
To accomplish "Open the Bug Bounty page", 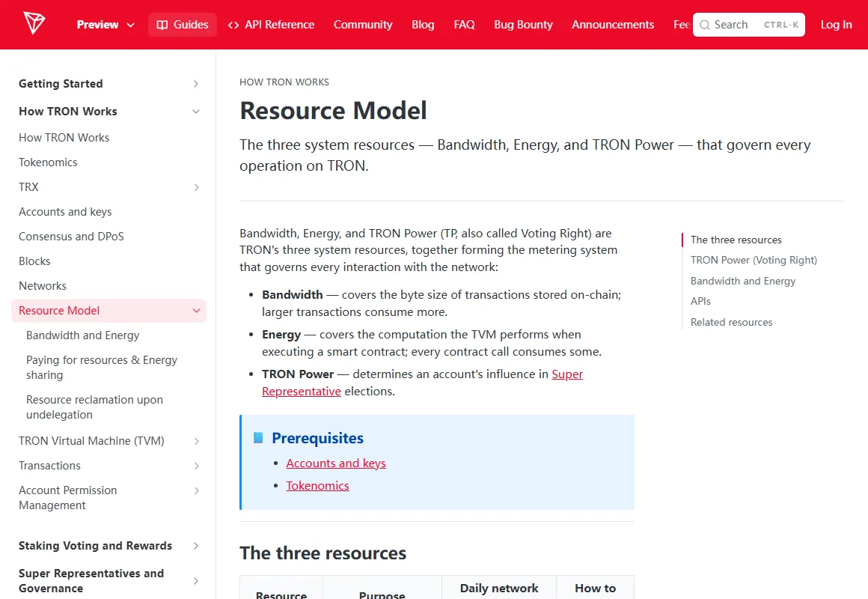I will click(x=523, y=25).
